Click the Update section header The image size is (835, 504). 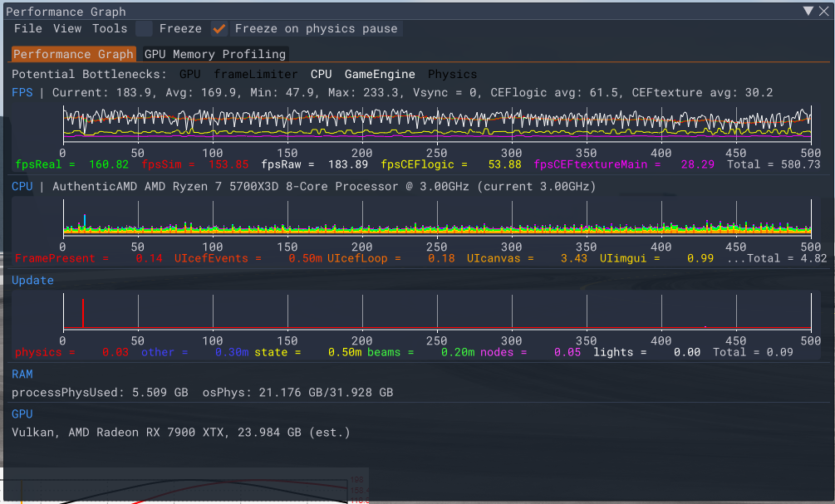tap(32, 281)
